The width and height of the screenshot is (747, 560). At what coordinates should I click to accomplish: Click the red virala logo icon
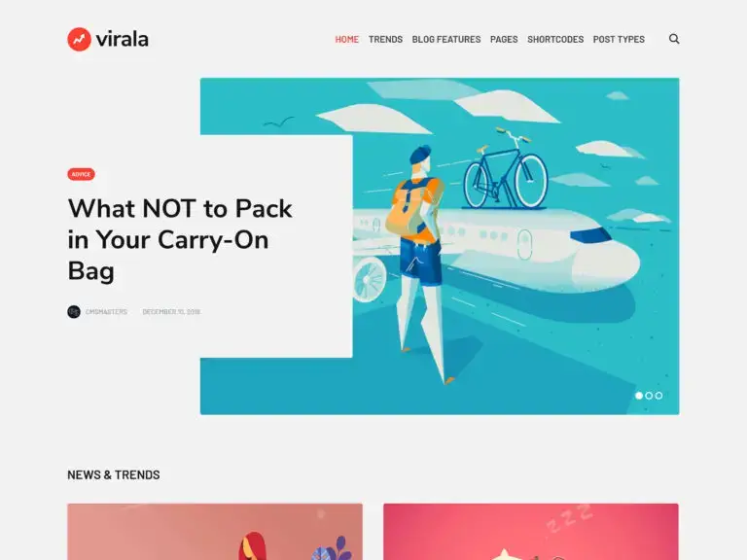[79, 39]
